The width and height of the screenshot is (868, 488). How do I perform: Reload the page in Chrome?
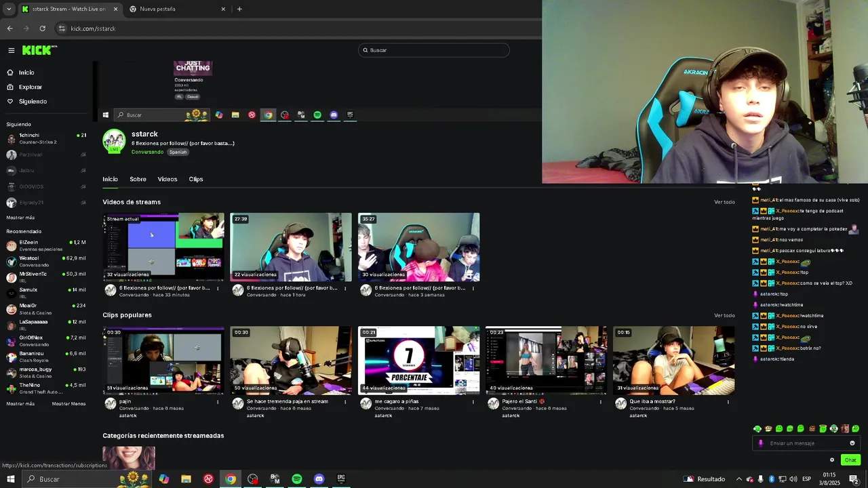click(x=42, y=28)
